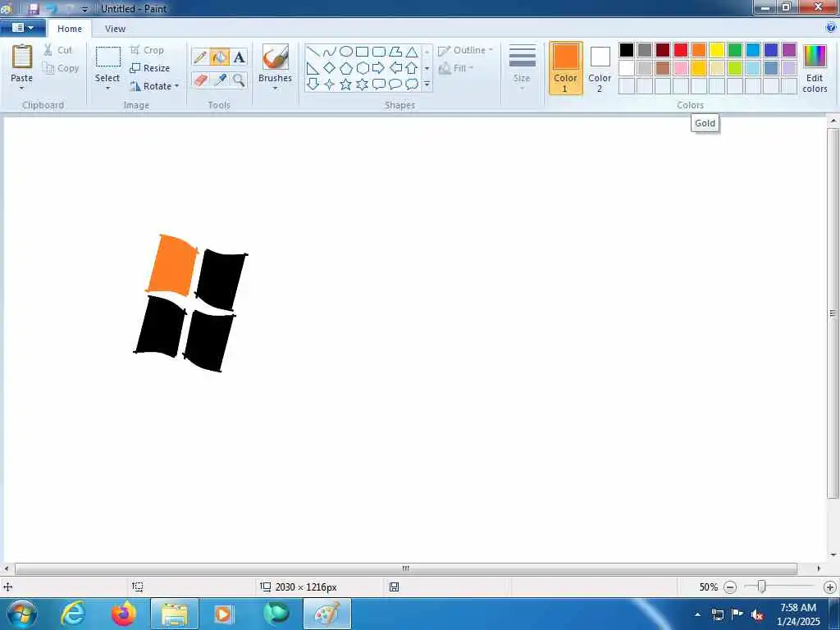Choose the Pentagon shape

tap(346, 68)
